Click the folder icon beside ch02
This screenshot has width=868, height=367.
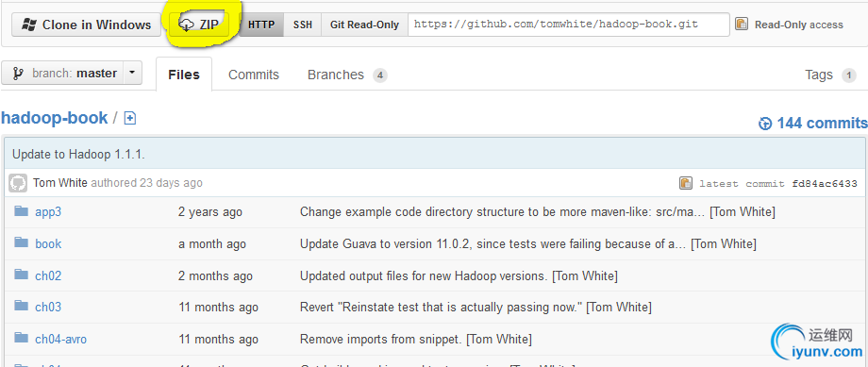pyautogui.click(x=21, y=275)
